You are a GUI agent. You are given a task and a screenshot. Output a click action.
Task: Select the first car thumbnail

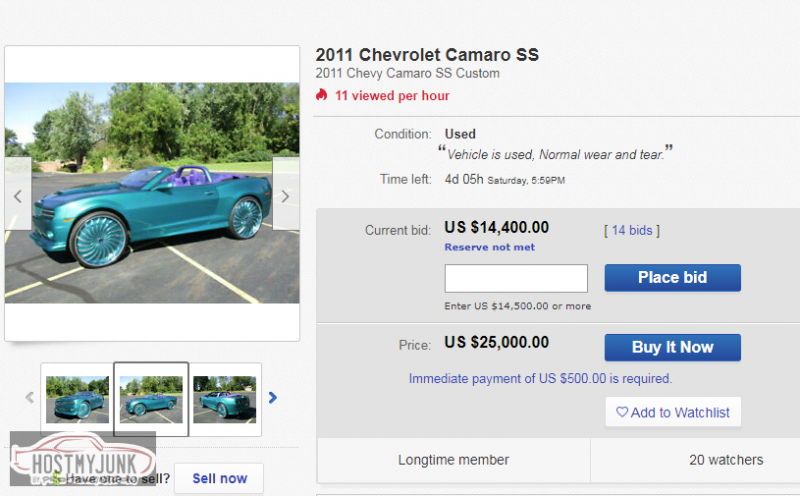pos(77,398)
